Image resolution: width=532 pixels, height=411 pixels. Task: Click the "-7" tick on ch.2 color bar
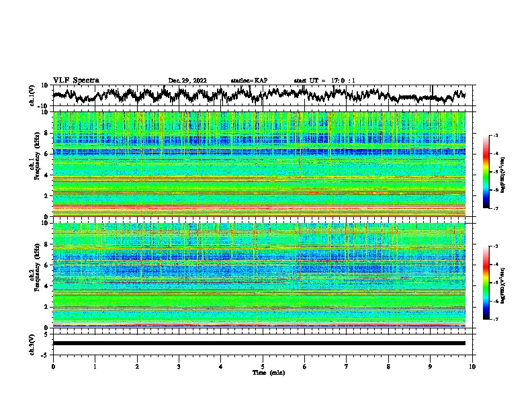click(495, 319)
